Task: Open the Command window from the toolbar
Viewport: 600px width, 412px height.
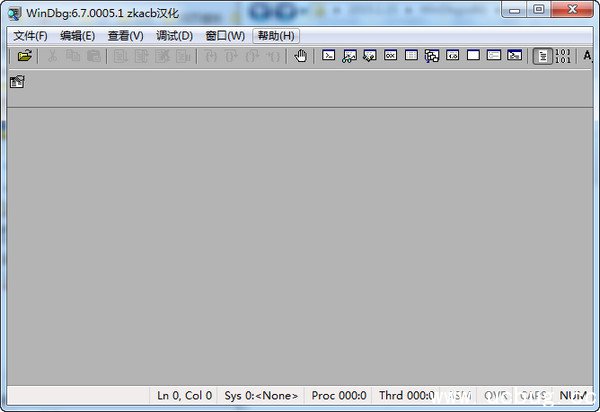Action: click(x=328, y=56)
